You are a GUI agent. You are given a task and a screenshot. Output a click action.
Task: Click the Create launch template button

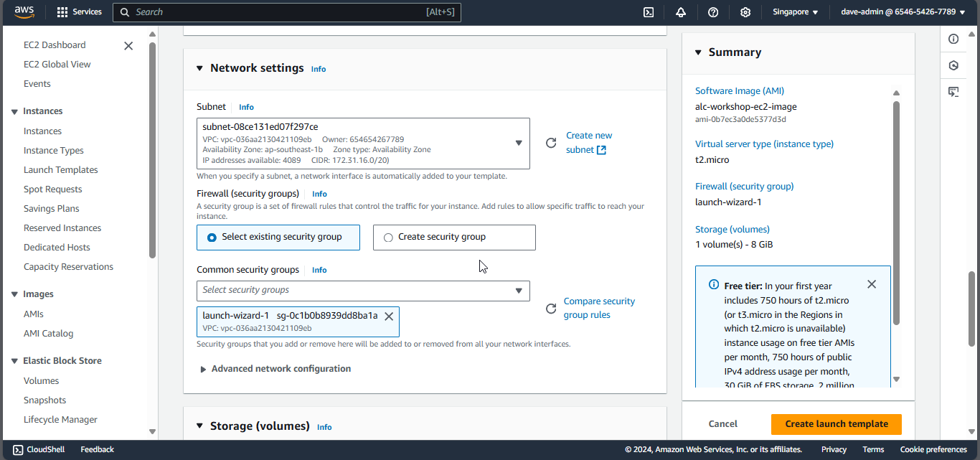point(836,424)
